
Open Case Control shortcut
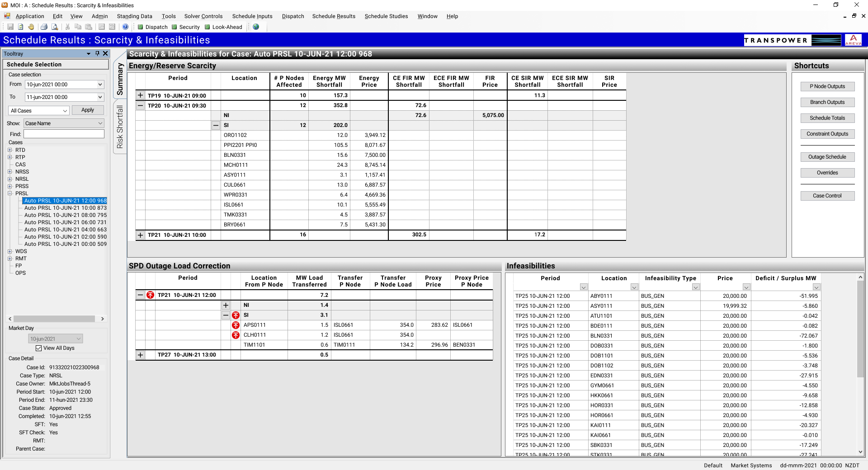(x=827, y=196)
